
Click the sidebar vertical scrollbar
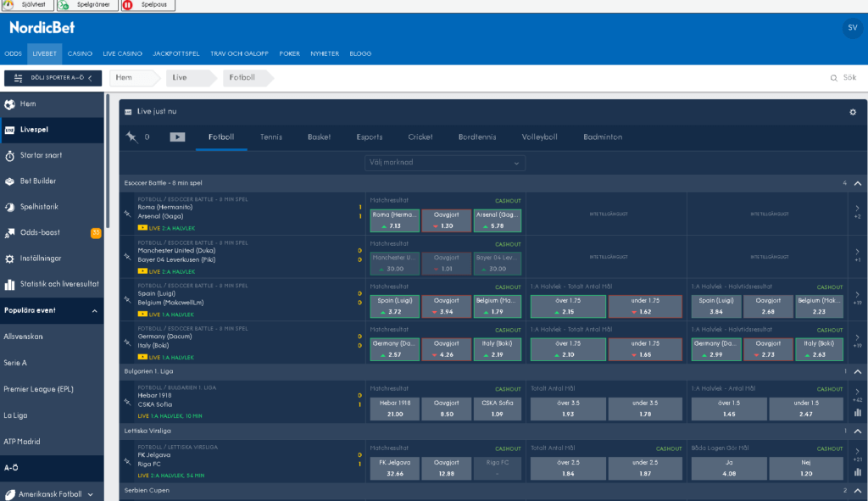(x=108, y=160)
